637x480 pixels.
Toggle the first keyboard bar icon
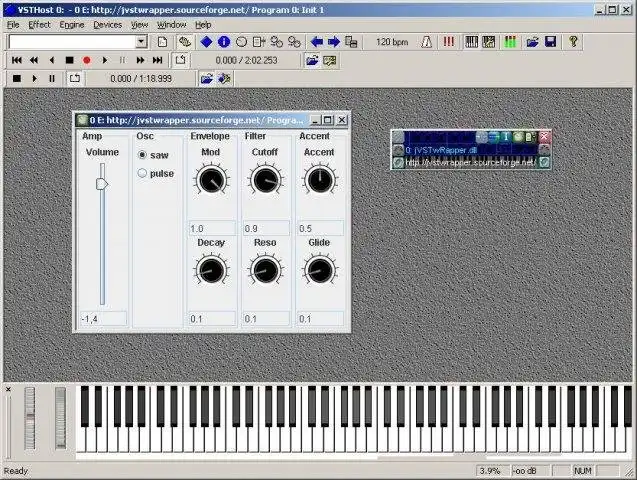click(471, 42)
